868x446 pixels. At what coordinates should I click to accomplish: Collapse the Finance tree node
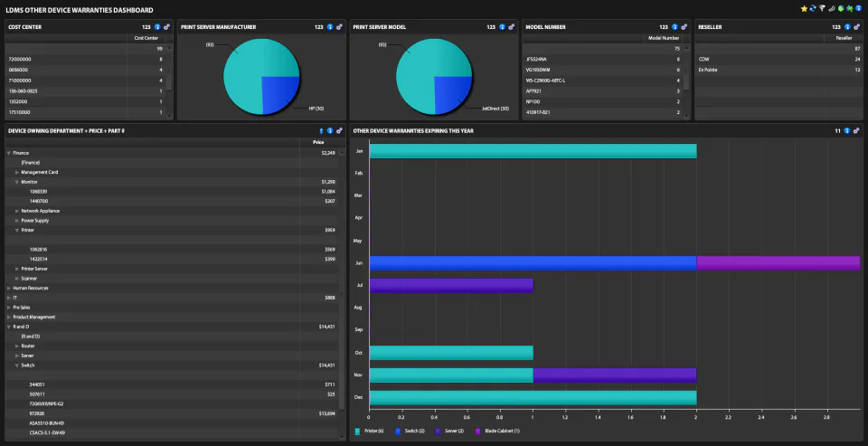9,153
